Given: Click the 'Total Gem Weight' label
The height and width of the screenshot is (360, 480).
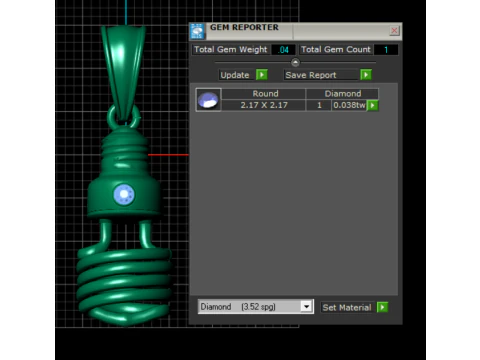Looking at the screenshot, I should 230,50.
